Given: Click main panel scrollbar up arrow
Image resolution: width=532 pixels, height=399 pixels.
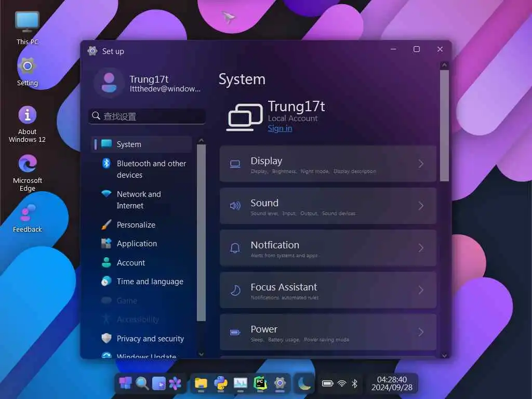Looking at the screenshot, I should point(445,64).
